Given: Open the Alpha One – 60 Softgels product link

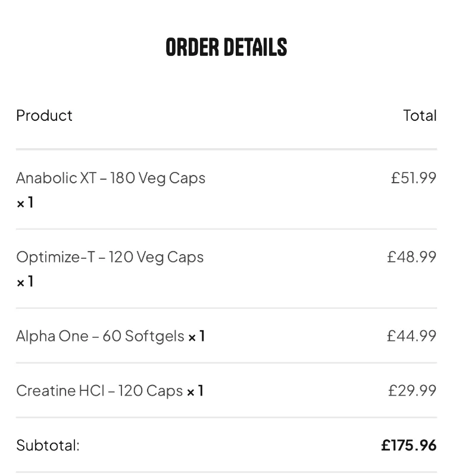Looking at the screenshot, I should point(100,336).
